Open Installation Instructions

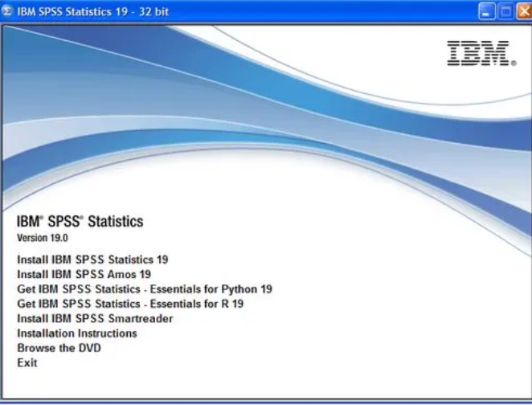(x=77, y=333)
